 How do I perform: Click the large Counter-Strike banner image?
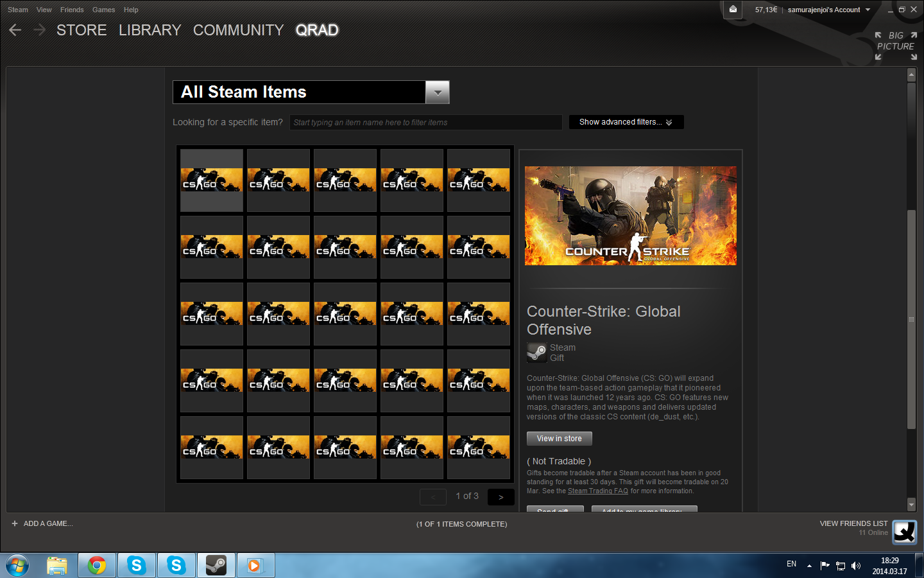coord(631,216)
